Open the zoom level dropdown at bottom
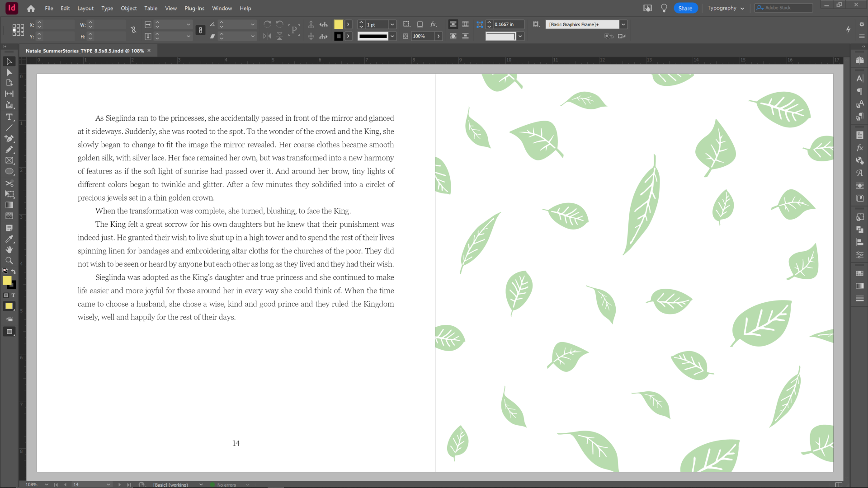 point(47,484)
